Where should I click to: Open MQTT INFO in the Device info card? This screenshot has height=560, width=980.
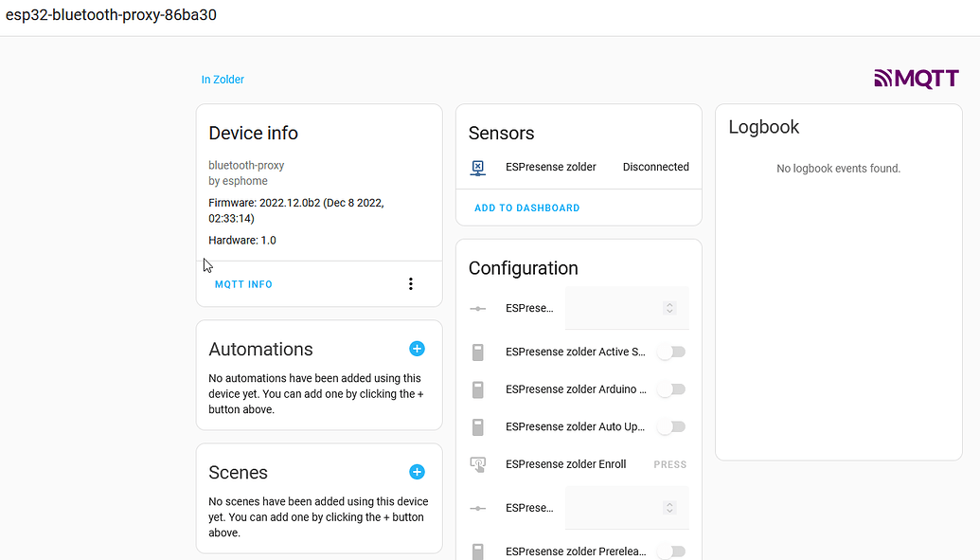click(x=243, y=283)
